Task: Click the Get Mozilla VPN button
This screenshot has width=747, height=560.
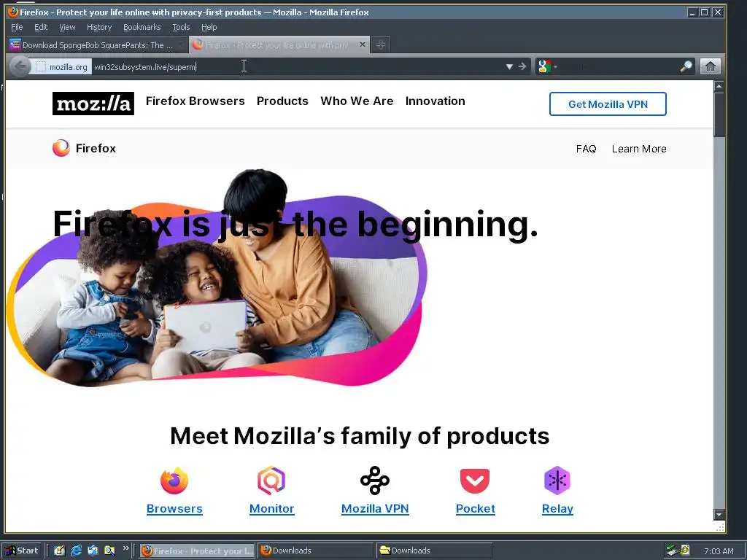Action: [x=608, y=104]
